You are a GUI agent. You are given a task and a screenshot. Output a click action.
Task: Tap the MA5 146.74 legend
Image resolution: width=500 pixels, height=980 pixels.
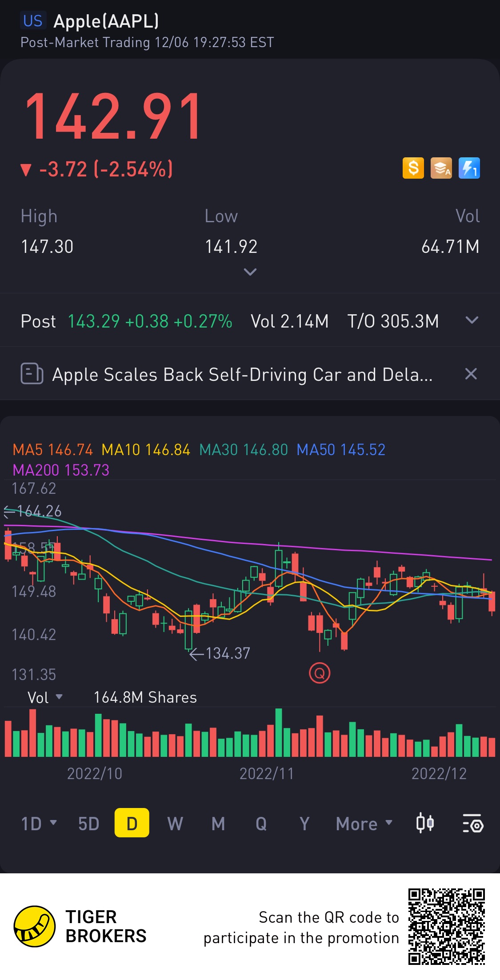coord(53,450)
